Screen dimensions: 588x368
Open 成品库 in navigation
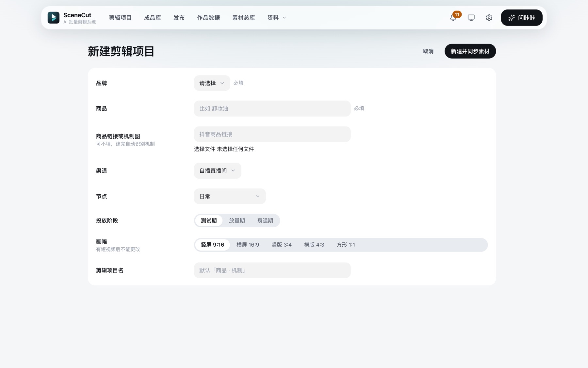point(153,18)
